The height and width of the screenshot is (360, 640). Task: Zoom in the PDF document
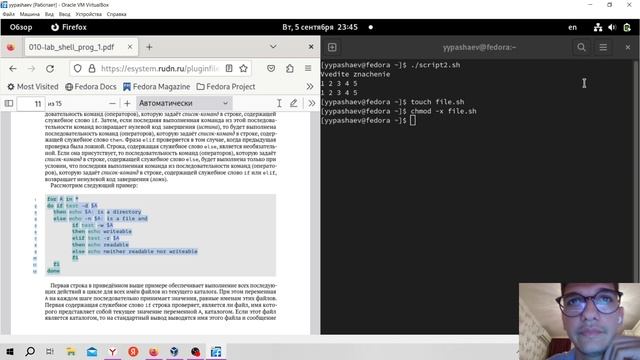point(127,103)
